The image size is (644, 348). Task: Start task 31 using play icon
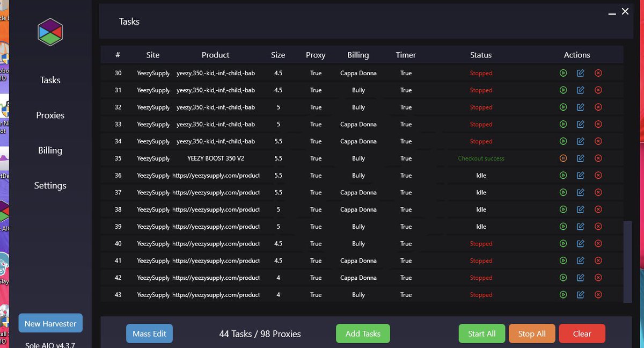pyautogui.click(x=563, y=90)
